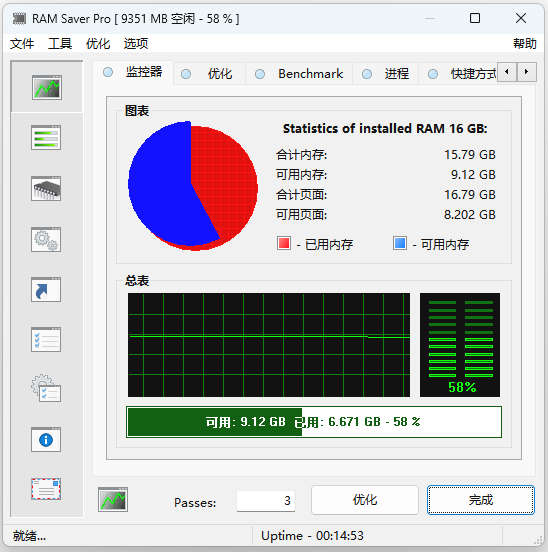Open the blue info sidebar icon
The image size is (548, 552).
[46, 439]
